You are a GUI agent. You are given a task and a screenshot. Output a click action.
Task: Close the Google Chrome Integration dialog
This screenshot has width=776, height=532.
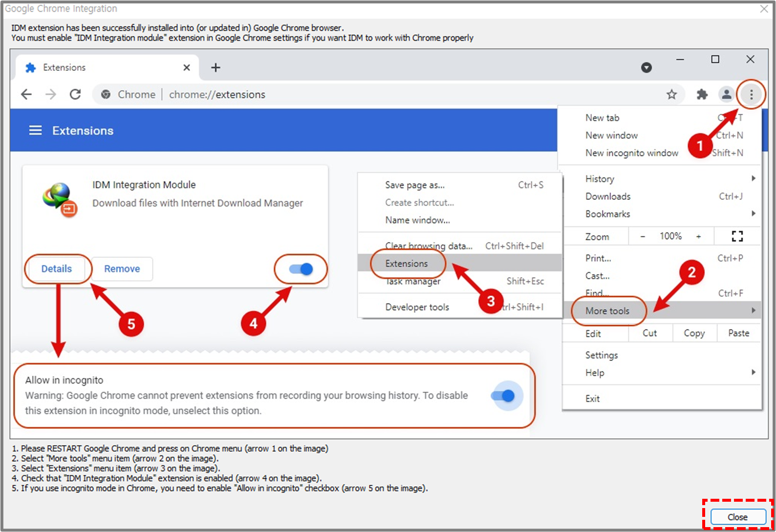764,9
